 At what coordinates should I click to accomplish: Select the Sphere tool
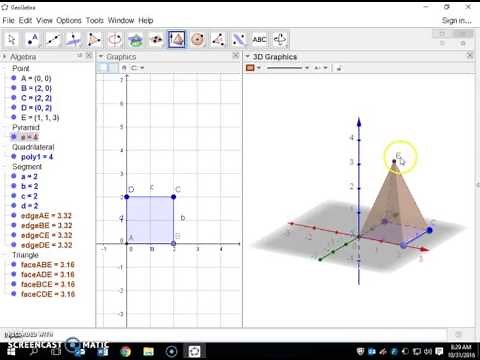pyautogui.click(x=197, y=40)
